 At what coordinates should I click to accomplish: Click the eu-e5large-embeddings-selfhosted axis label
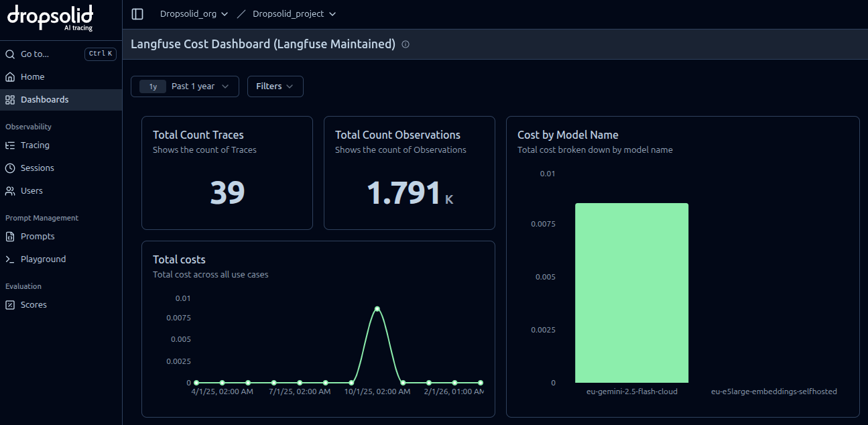click(x=773, y=391)
